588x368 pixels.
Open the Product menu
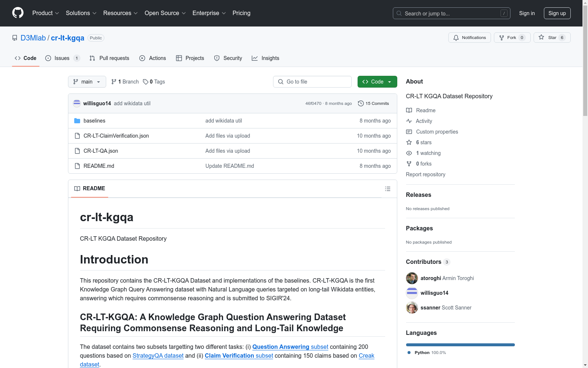[x=46, y=13]
